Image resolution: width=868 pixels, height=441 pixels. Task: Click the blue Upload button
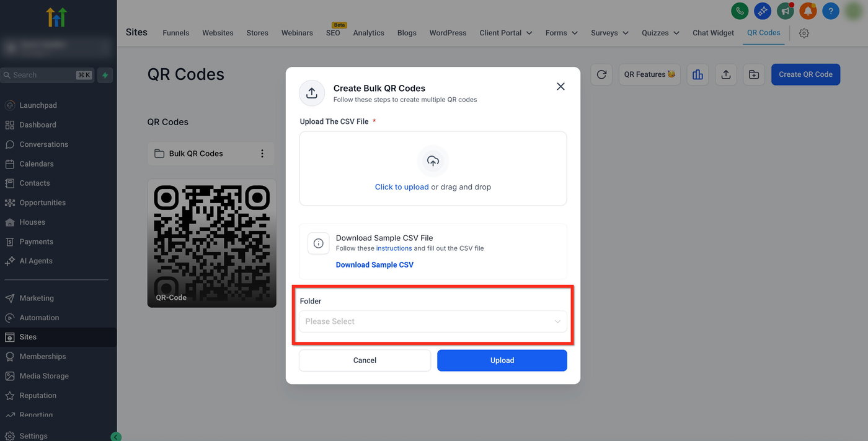(x=502, y=360)
